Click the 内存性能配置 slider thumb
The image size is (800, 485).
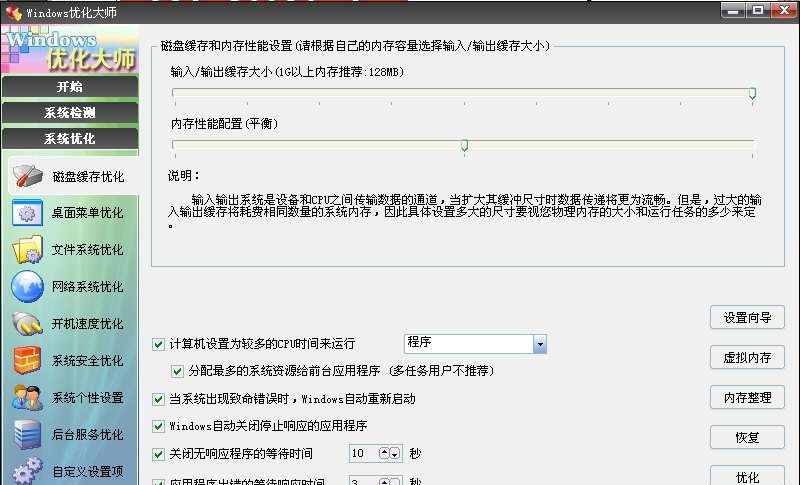(464, 145)
